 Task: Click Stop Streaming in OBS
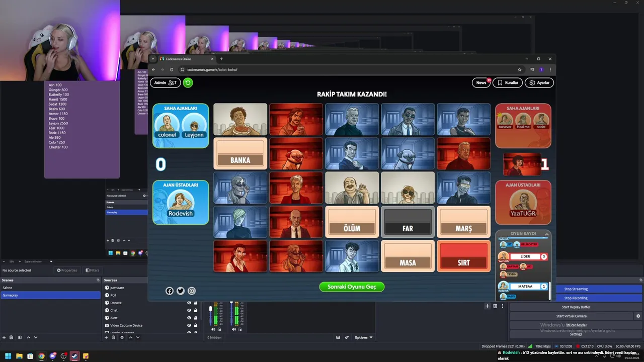point(576,289)
